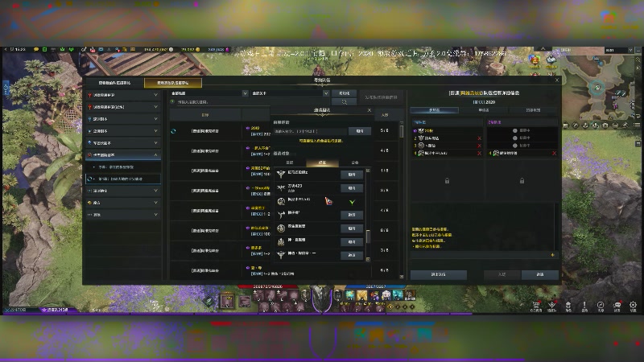Viewport: 644px width, 362px height.
Task: Click the down arrow of the invite list scrollbar
Action: coord(368,259)
